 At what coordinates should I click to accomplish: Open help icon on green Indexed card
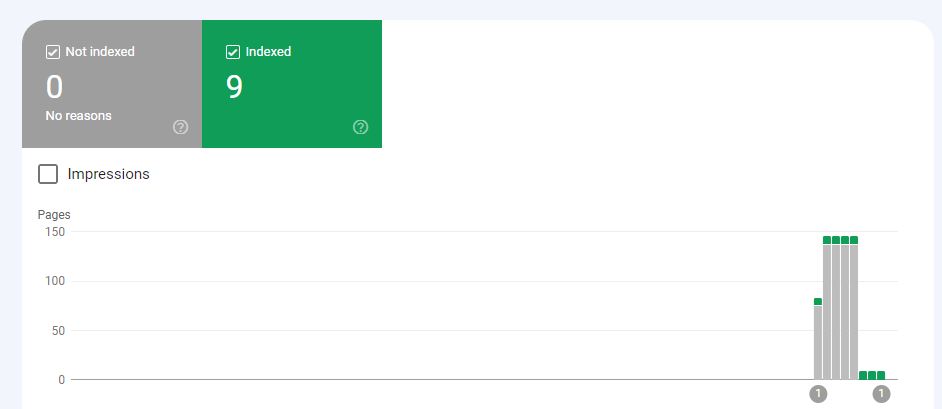(360, 127)
